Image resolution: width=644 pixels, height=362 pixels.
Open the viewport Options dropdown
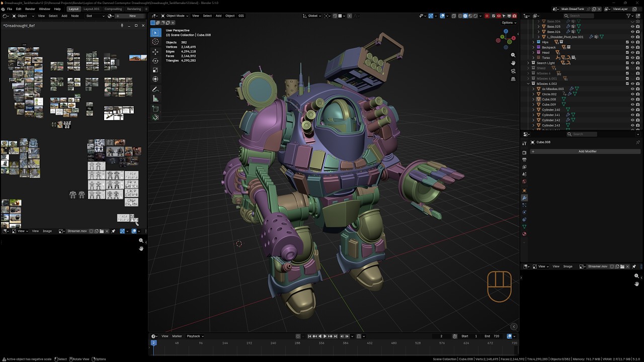click(509, 23)
